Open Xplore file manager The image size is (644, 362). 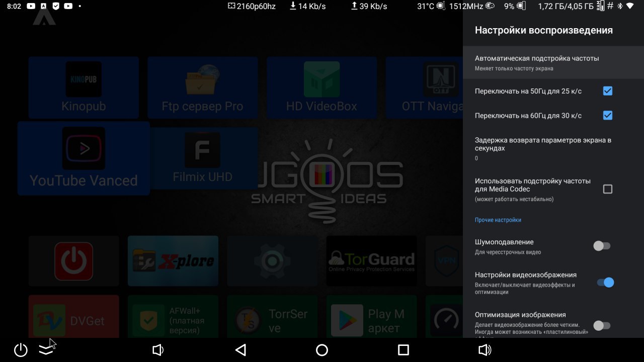[x=173, y=261]
